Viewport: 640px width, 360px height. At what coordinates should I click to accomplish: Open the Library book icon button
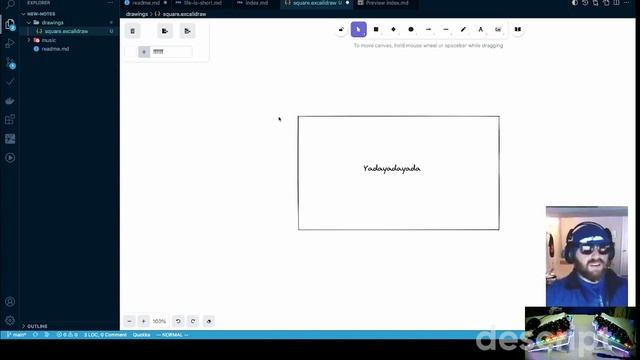click(518, 29)
